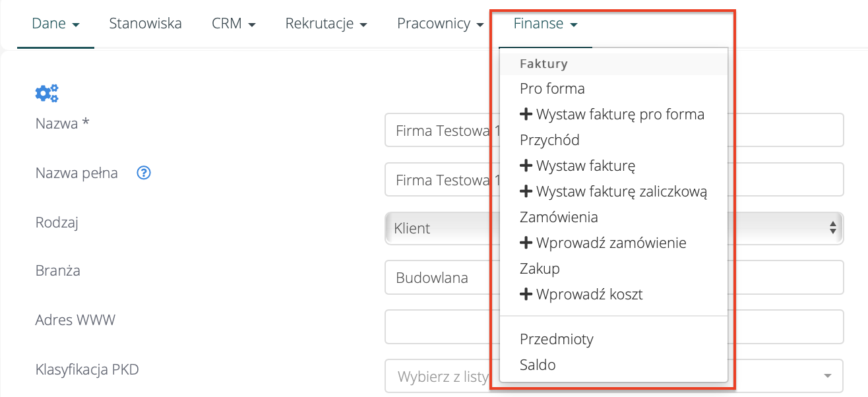This screenshot has width=868, height=397.
Task: Open the Rekrutacje tab dropdown
Action: 326,24
